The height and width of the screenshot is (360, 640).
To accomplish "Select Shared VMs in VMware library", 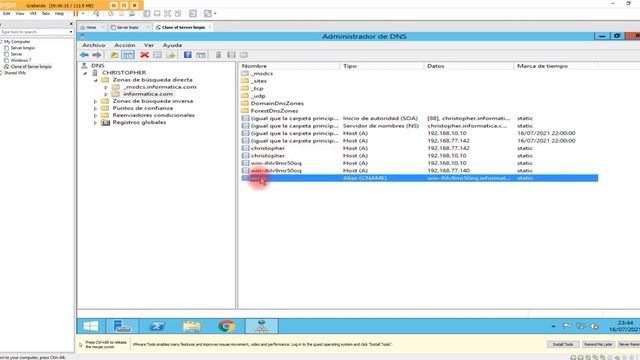I will 15,73.
